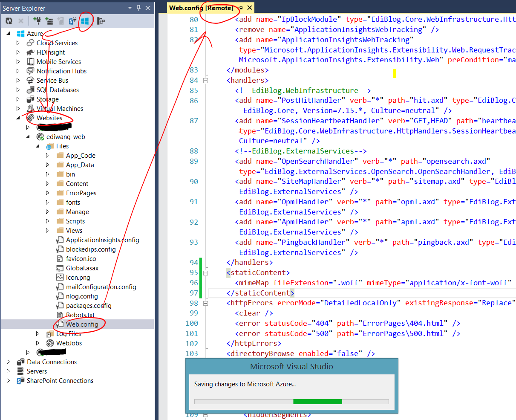Click line number 97 in editor

(x=194, y=293)
